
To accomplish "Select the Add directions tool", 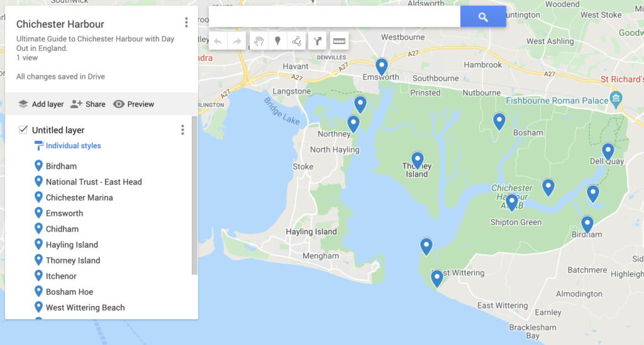I will (318, 41).
